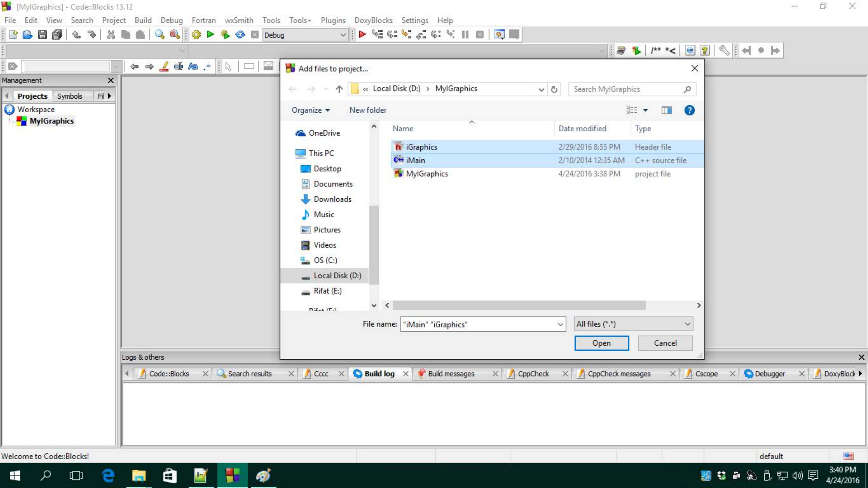
Task: Click the Rebuild icon
Action: click(240, 35)
